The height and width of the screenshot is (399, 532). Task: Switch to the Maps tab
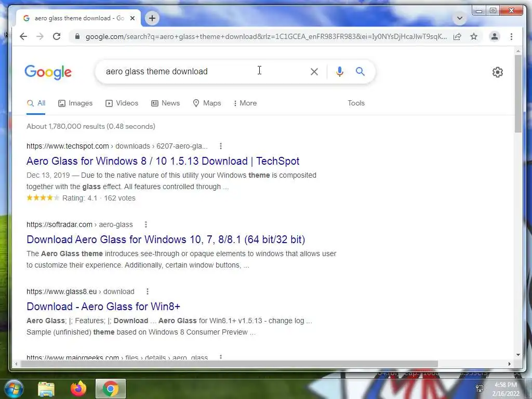click(207, 103)
